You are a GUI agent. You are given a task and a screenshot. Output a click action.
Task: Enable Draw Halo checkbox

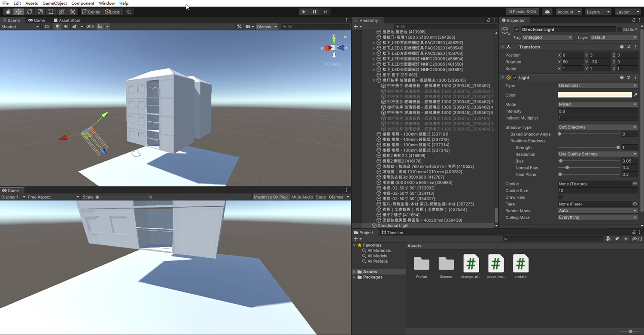click(560, 197)
